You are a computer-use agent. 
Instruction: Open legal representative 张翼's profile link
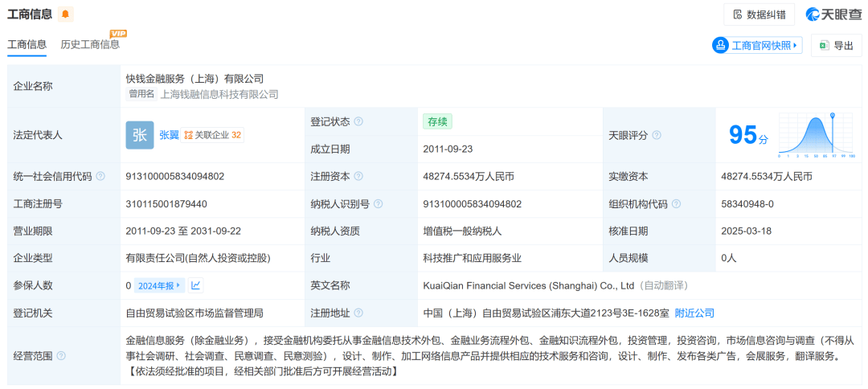pos(169,135)
